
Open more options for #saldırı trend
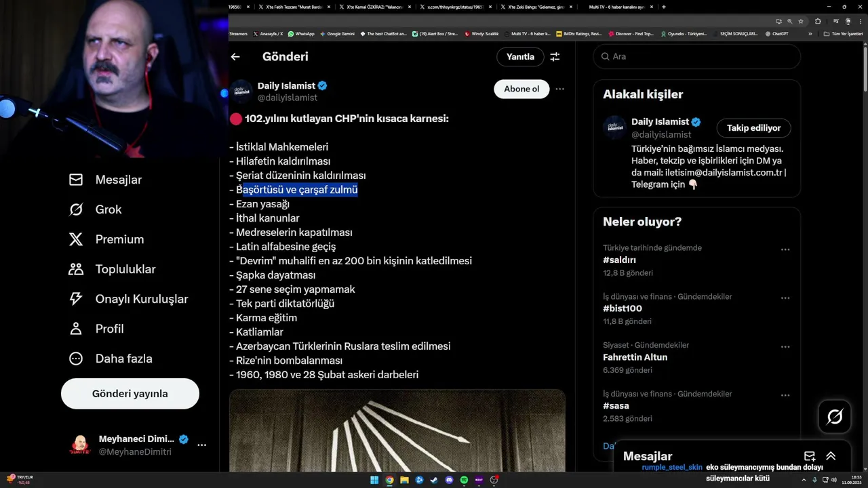point(785,249)
